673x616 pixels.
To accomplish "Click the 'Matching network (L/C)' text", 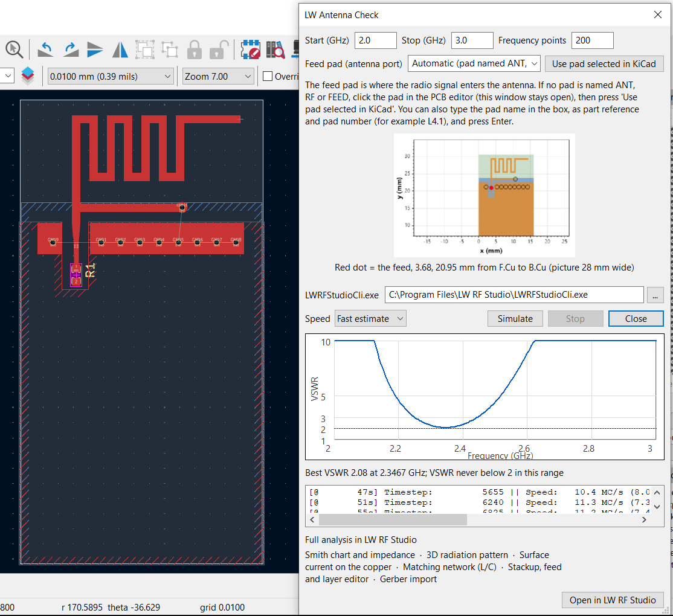I will coord(449,566).
